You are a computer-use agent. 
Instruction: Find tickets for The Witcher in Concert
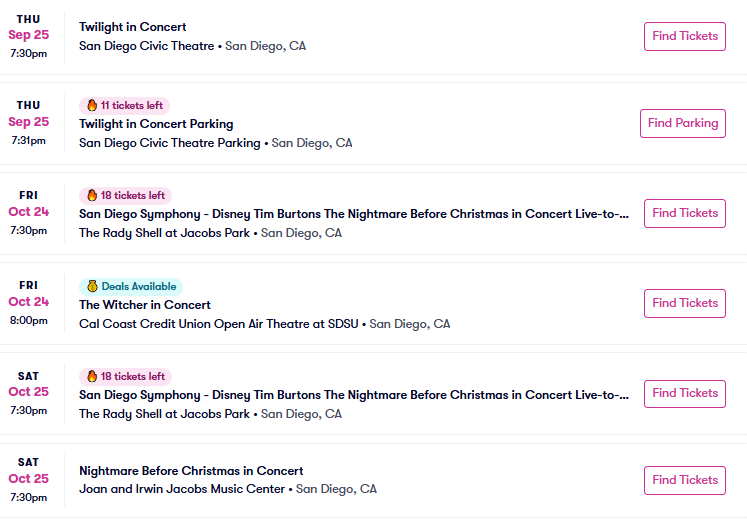(684, 303)
